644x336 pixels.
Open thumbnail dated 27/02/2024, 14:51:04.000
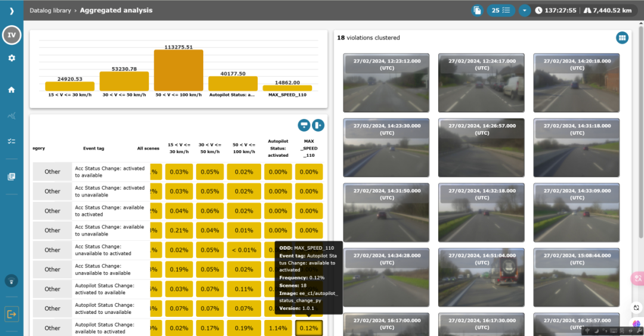pos(481,278)
